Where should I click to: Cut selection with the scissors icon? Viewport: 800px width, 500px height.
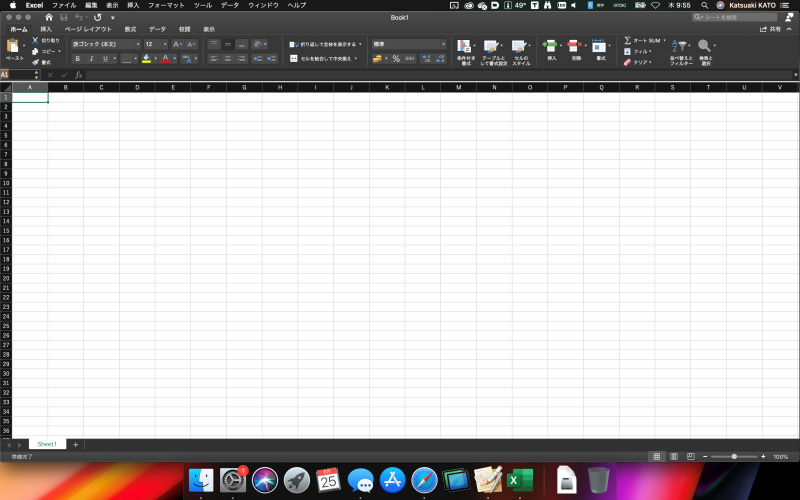[x=35, y=40]
